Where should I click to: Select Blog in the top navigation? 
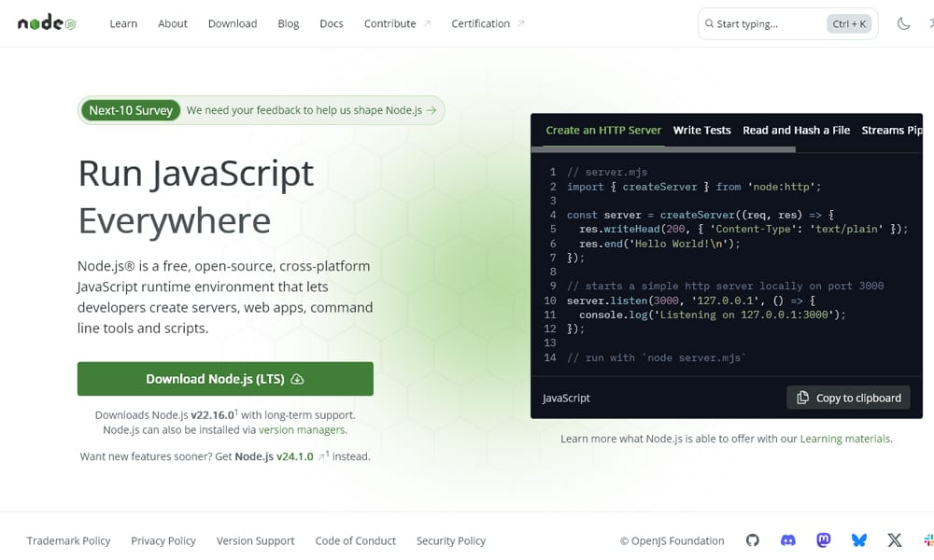(288, 23)
